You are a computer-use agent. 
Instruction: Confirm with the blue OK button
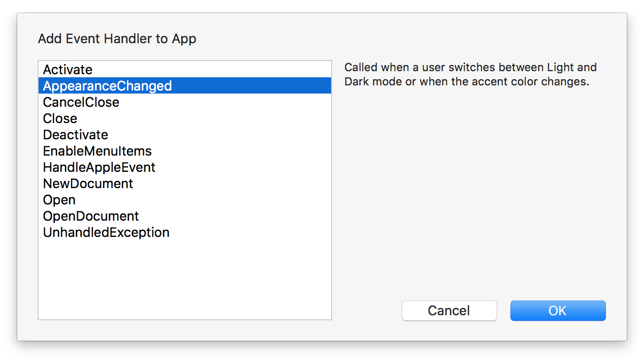[558, 311]
